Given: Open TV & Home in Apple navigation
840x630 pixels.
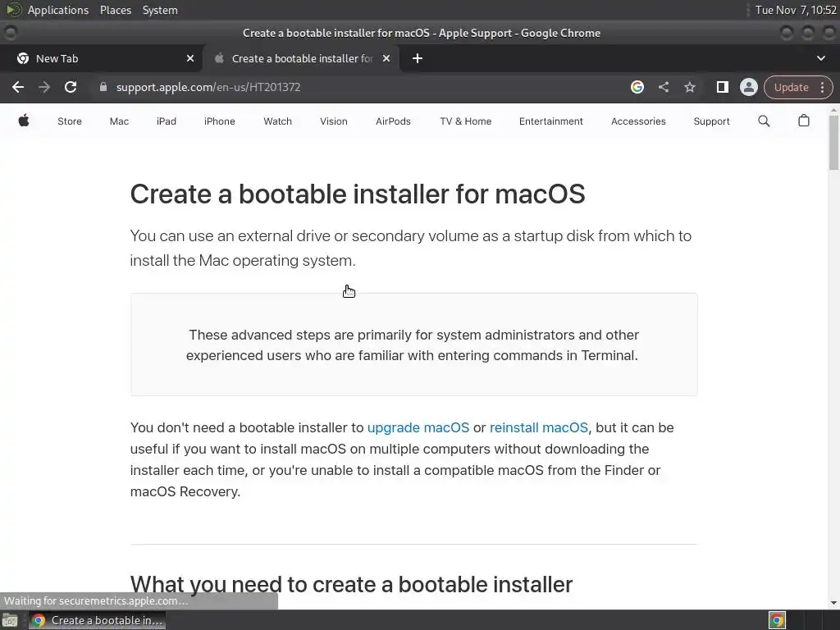Looking at the screenshot, I should pos(466,121).
